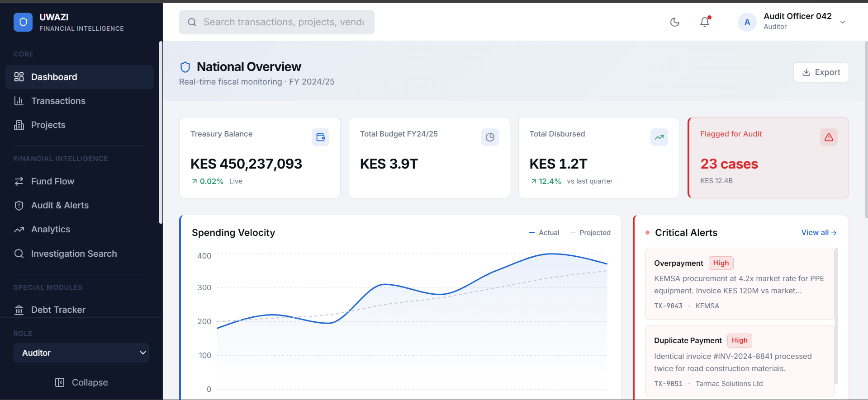Open Audit & Alerts section
The width and height of the screenshot is (868, 400).
click(80, 205)
